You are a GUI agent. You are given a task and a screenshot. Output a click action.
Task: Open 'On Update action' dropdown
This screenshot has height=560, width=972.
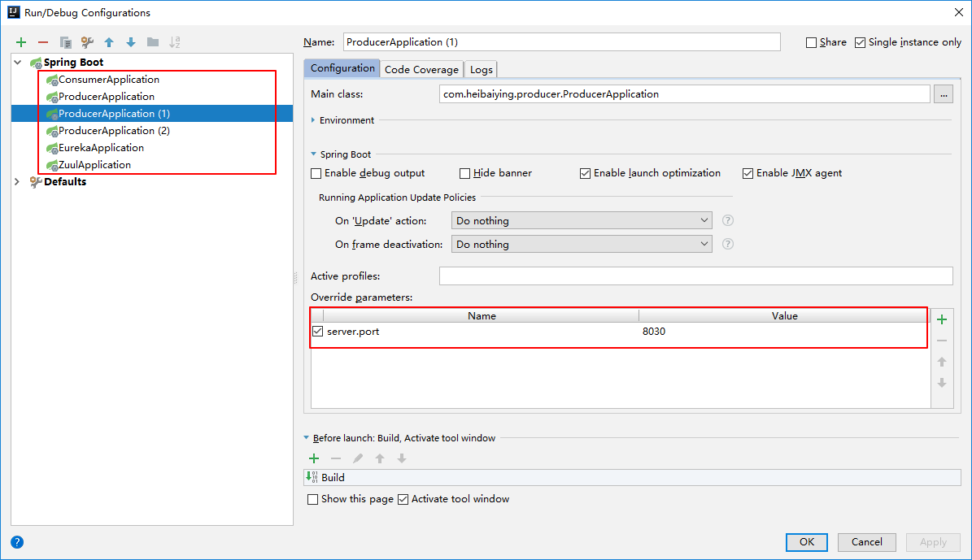click(x=581, y=220)
